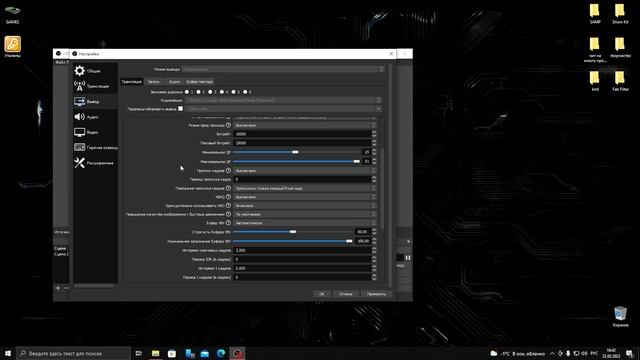Viewport: 640px width, 360px height.
Task: Select audio track 1 radio button
Action: coord(187,92)
